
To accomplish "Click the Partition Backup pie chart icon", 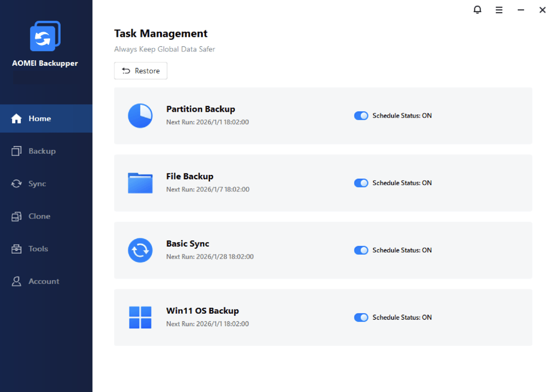I will pos(140,115).
